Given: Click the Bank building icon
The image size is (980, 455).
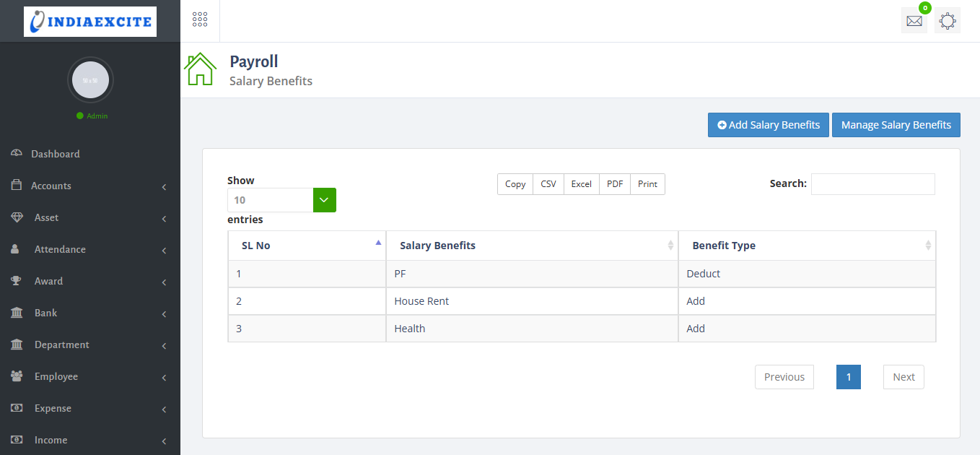Looking at the screenshot, I should coord(16,313).
